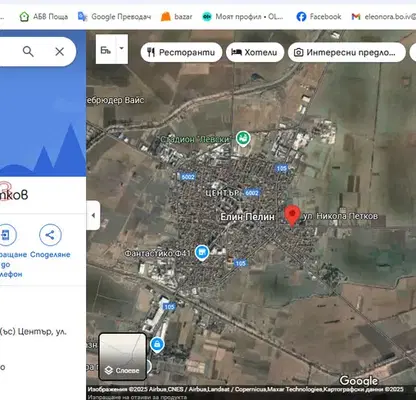Open the bazar bookmark
This screenshot has width=416, height=400.
tap(177, 17)
